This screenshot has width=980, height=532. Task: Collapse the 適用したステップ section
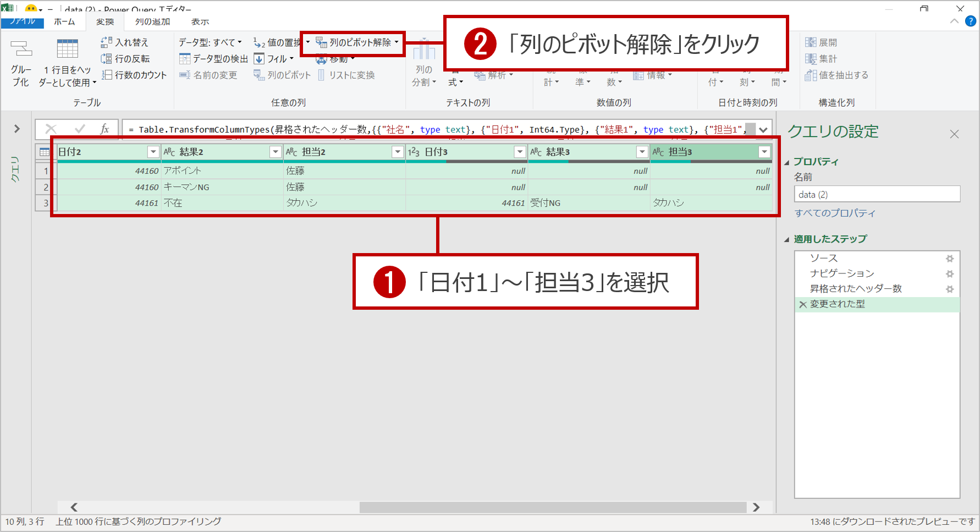(x=787, y=239)
